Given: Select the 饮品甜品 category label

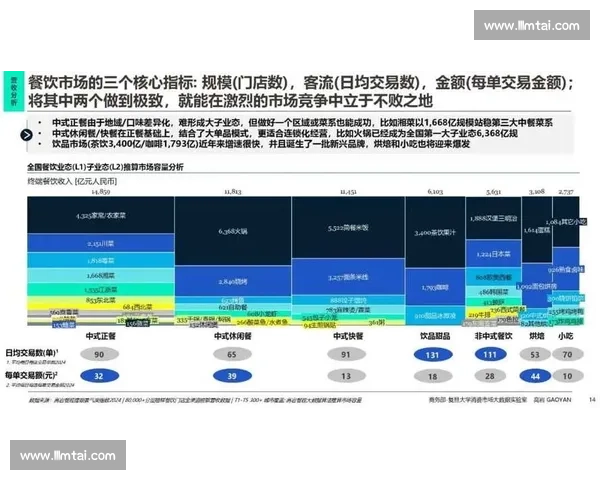Looking at the screenshot, I should [x=432, y=336].
